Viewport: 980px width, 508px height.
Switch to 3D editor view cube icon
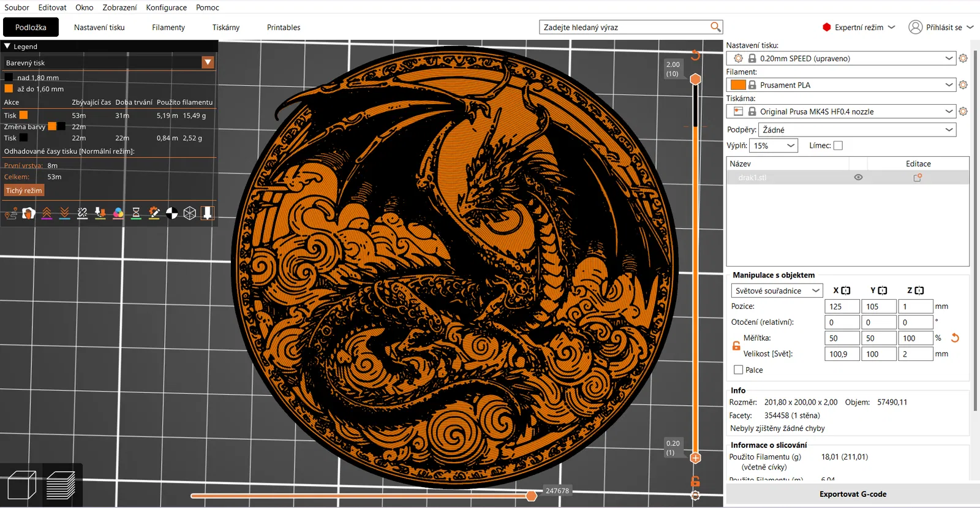[x=21, y=485]
